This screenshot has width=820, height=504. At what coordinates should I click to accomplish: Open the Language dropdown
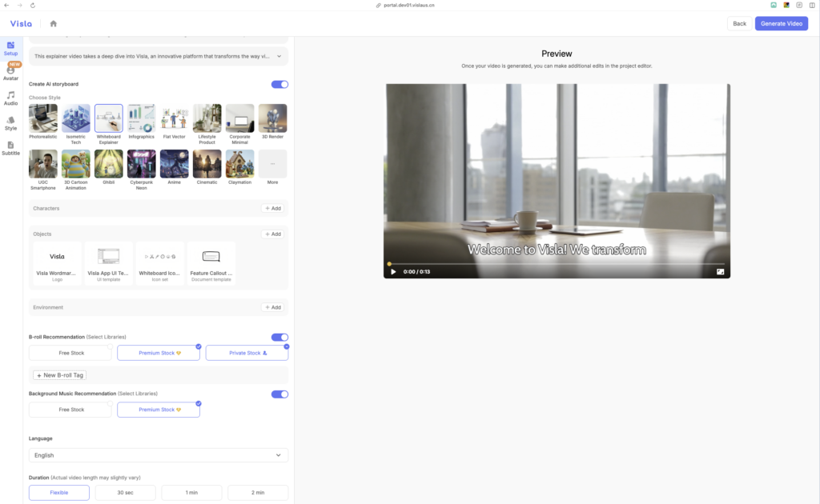click(x=158, y=454)
